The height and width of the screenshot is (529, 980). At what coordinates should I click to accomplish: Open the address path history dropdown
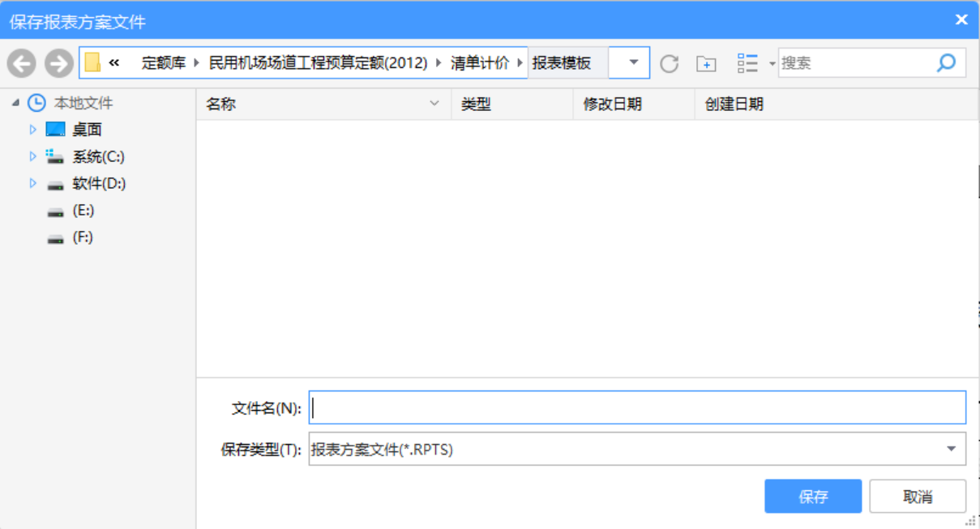pos(633,63)
